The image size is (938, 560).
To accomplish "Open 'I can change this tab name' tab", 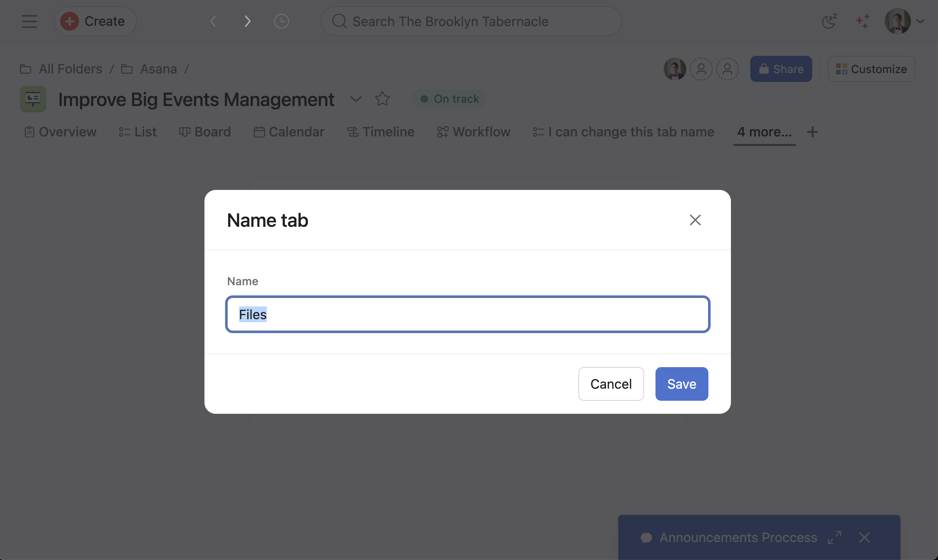I will point(623,132).
